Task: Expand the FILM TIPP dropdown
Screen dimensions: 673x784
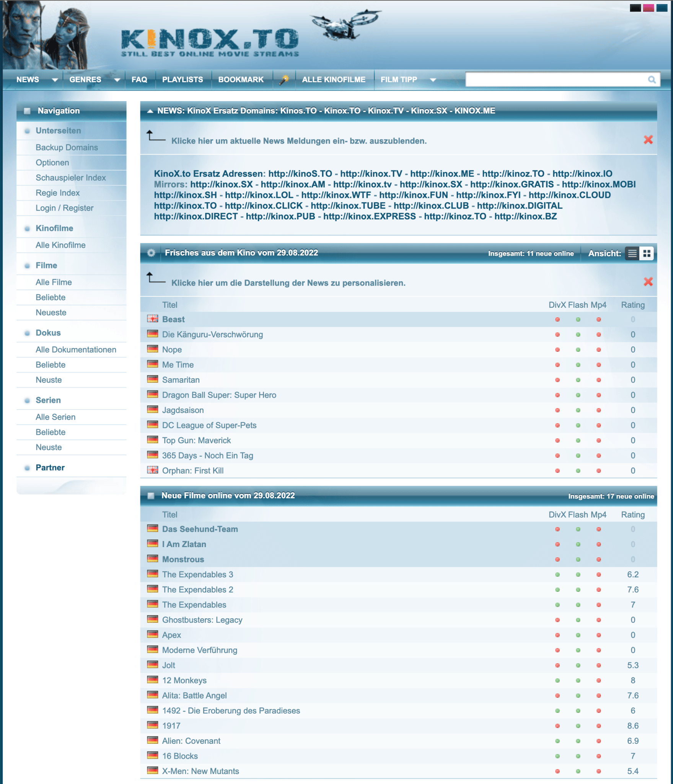Action: (433, 80)
